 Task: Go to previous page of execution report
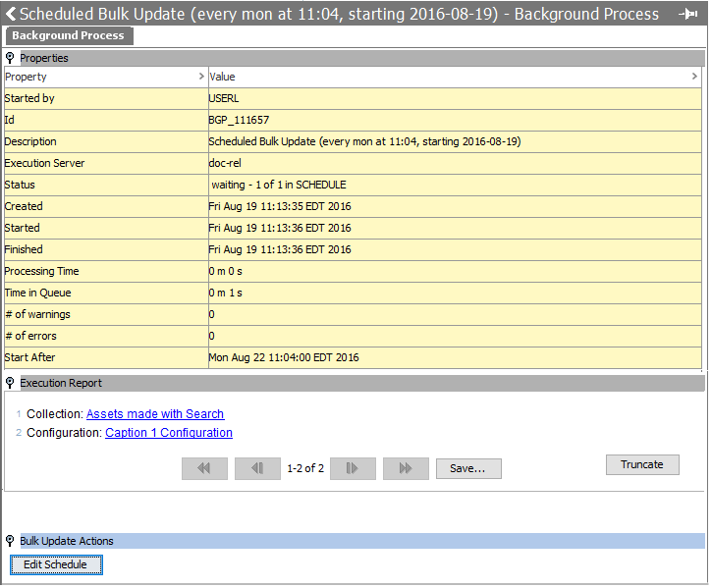257,469
